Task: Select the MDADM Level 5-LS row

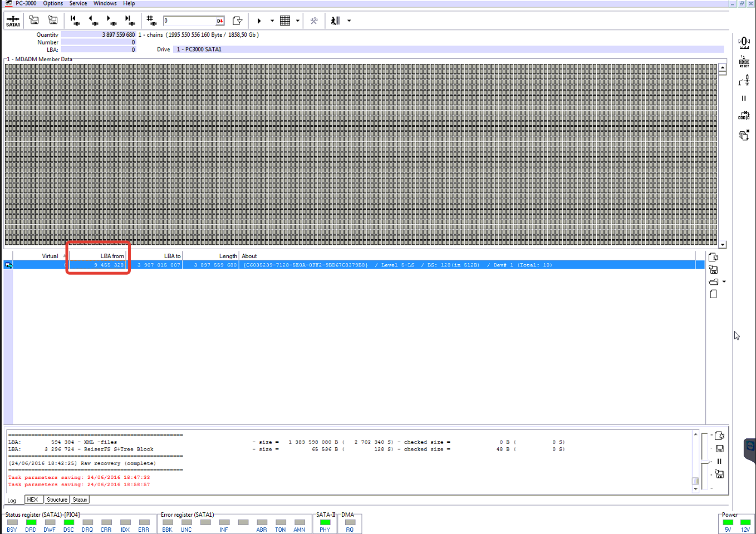Action: click(354, 265)
